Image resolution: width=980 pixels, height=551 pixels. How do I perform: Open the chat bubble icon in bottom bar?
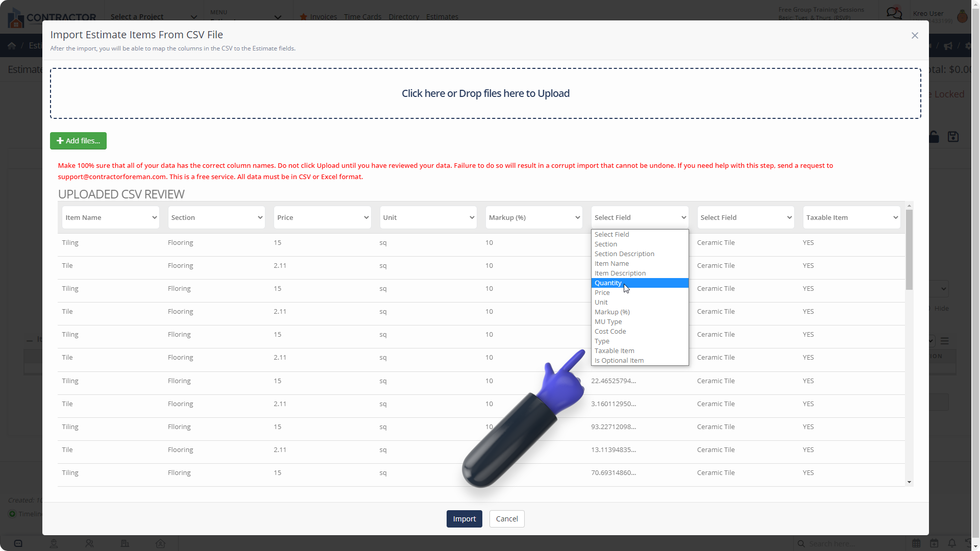pyautogui.click(x=18, y=543)
